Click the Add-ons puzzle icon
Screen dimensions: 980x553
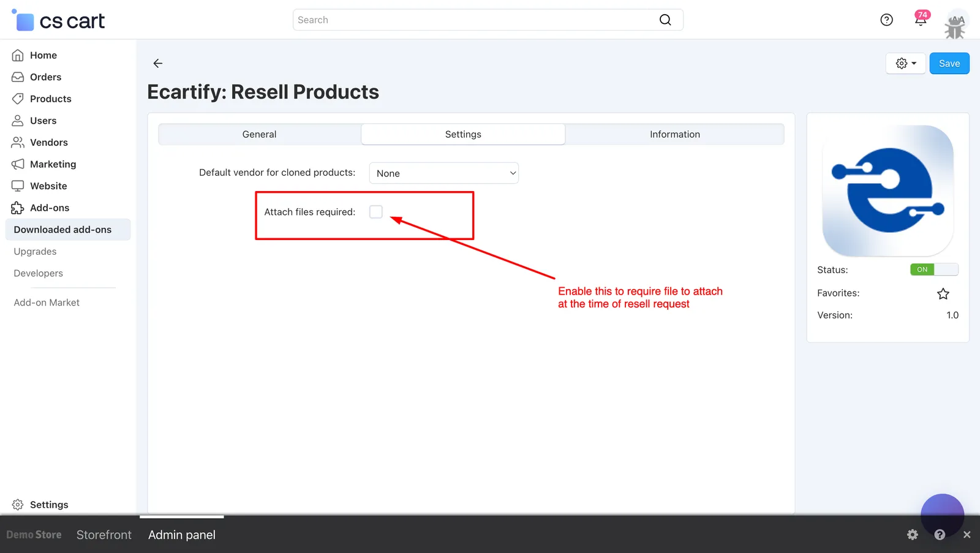pyautogui.click(x=18, y=208)
